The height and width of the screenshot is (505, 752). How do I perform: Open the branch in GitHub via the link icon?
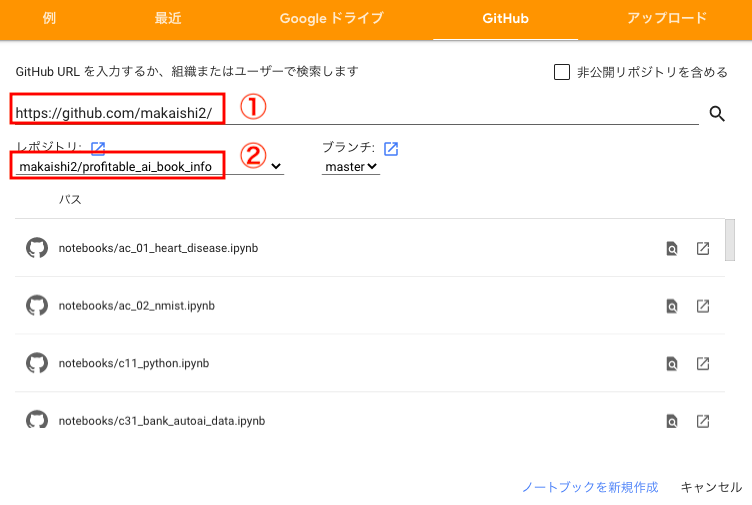click(391, 149)
